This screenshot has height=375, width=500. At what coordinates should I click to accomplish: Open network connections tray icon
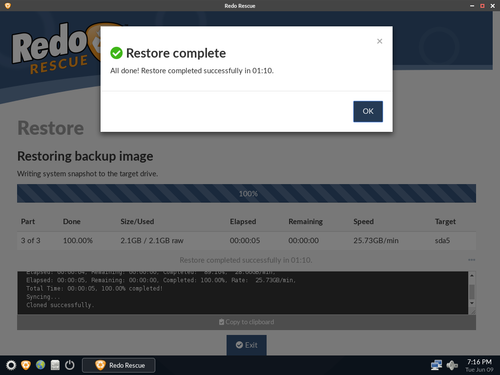[436, 365]
